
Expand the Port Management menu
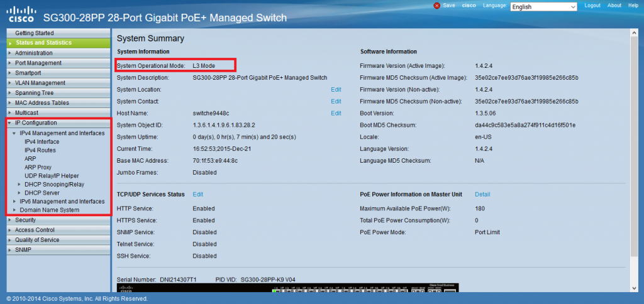pyautogui.click(x=58, y=63)
